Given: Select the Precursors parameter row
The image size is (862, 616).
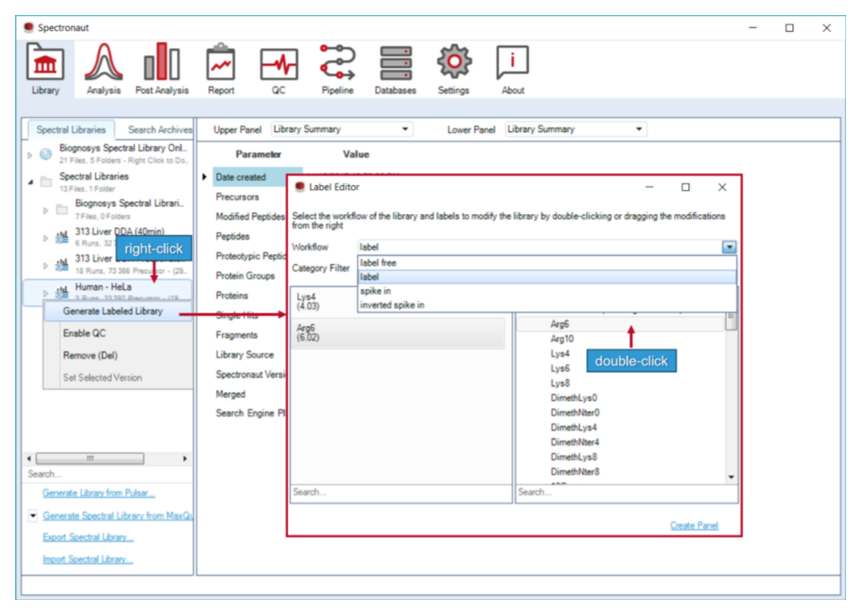Looking at the screenshot, I should click(x=237, y=197).
